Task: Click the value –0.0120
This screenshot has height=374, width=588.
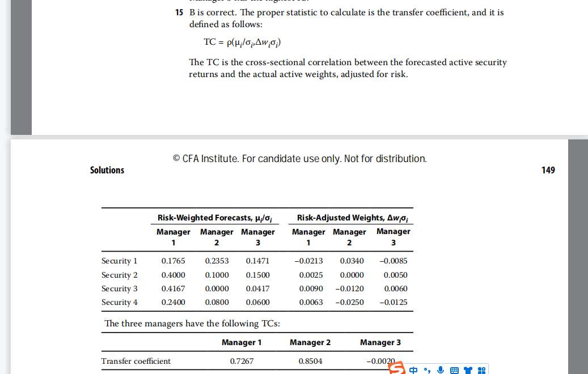Action: (349, 288)
